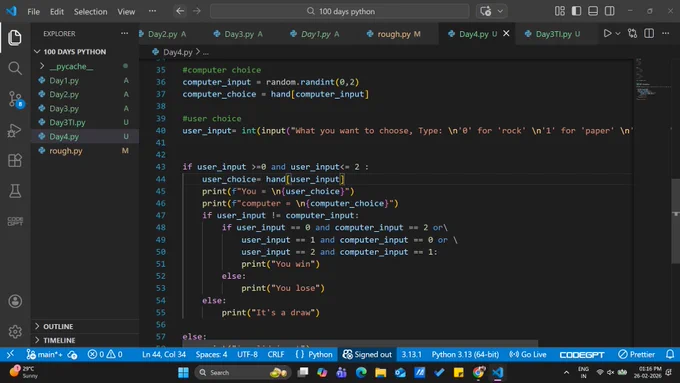Change indentation via Spaces: 4

[211, 354]
